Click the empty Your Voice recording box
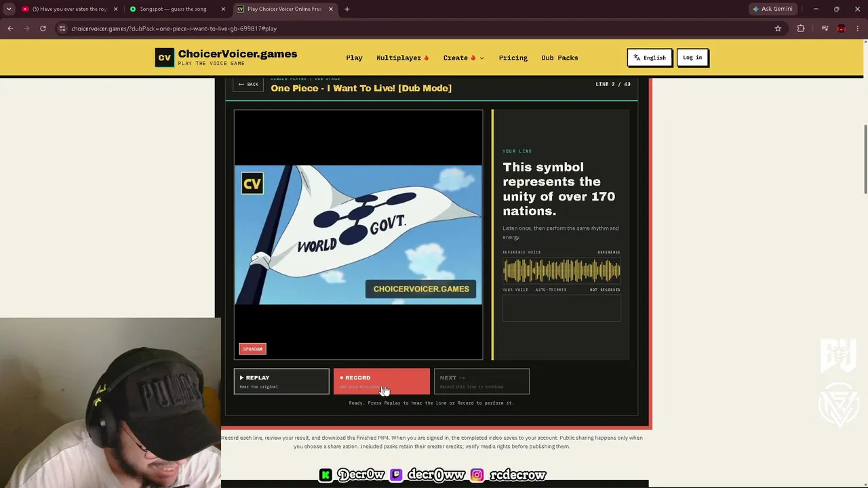 [561, 308]
